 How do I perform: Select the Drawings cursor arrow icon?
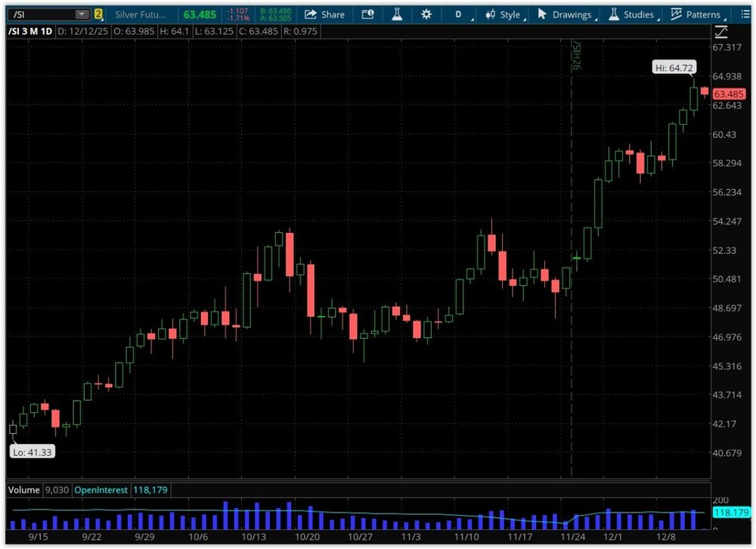tap(541, 14)
